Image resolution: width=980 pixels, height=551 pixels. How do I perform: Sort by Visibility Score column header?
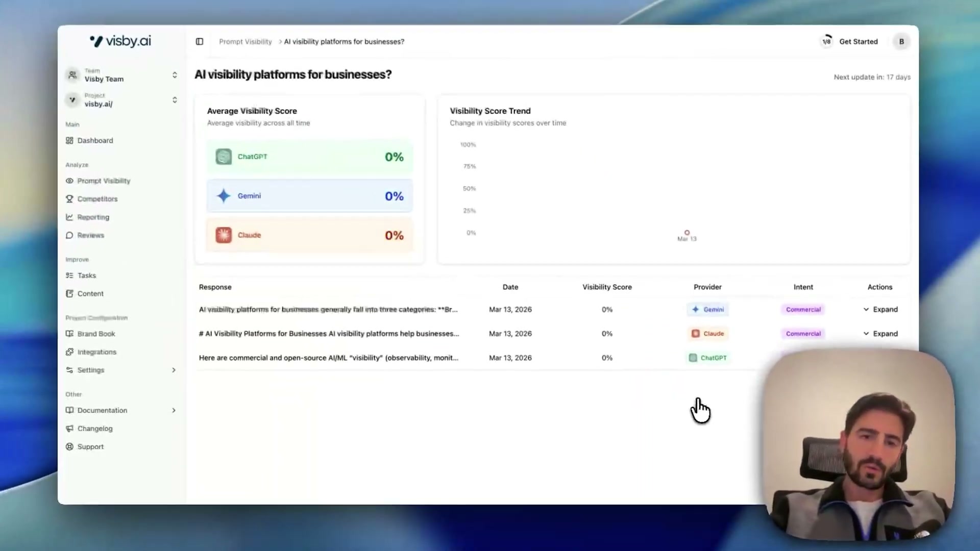[x=607, y=287]
